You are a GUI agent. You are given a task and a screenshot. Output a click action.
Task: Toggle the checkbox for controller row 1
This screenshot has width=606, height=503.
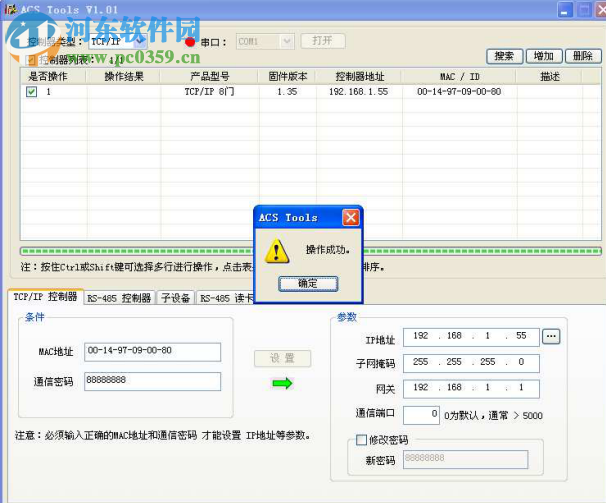pyautogui.click(x=31, y=92)
